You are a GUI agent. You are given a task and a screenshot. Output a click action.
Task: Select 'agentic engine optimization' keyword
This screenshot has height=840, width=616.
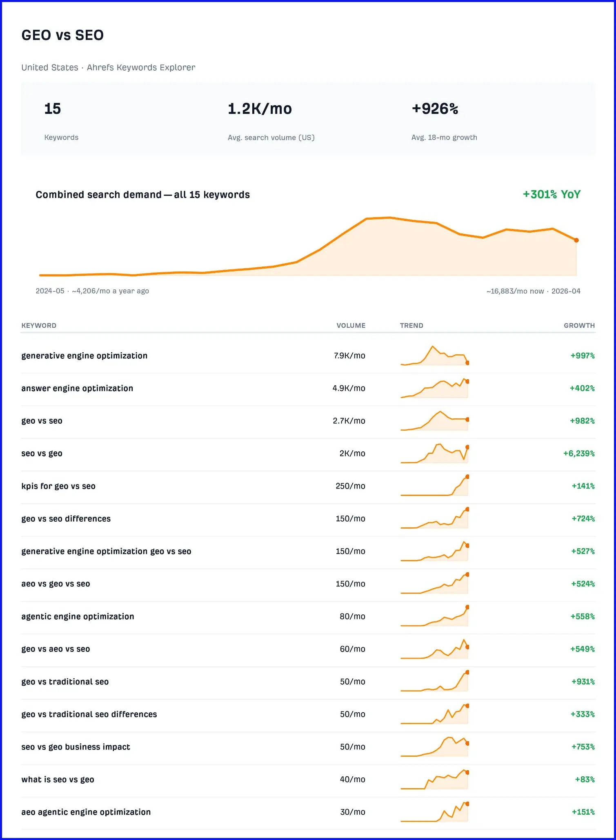click(x=78, y=617)
